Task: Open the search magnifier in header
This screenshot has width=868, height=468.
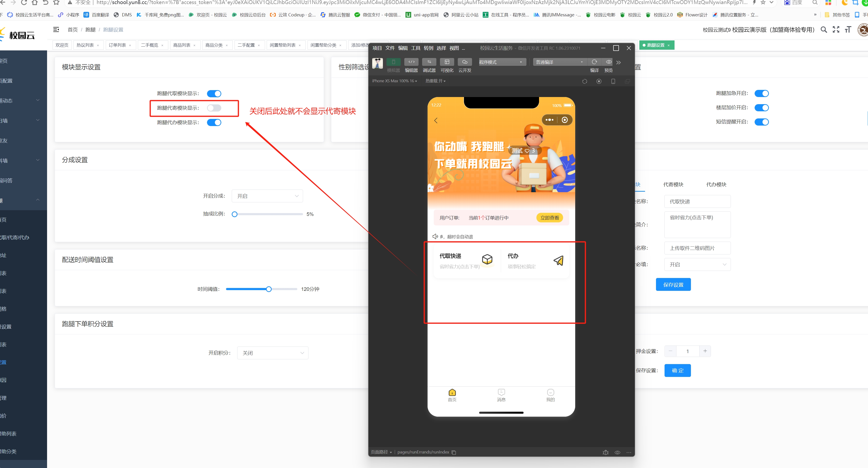Action: (824, 30)
